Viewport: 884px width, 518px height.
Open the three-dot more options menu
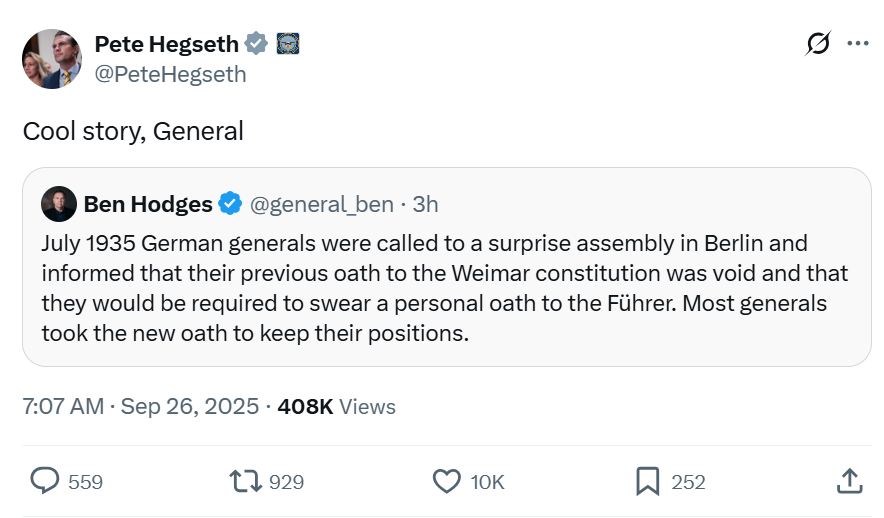click(858, 44)
